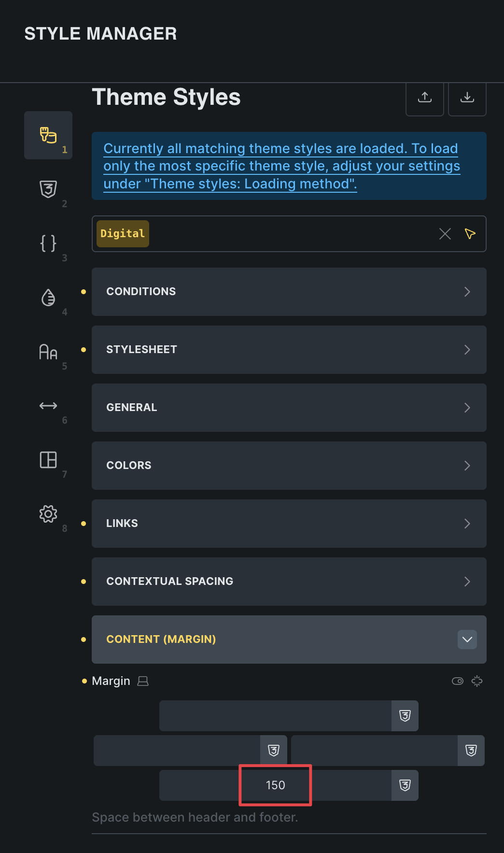Click the CSS variable icon of top margin

pyautogui.click(x=405, y=716)
